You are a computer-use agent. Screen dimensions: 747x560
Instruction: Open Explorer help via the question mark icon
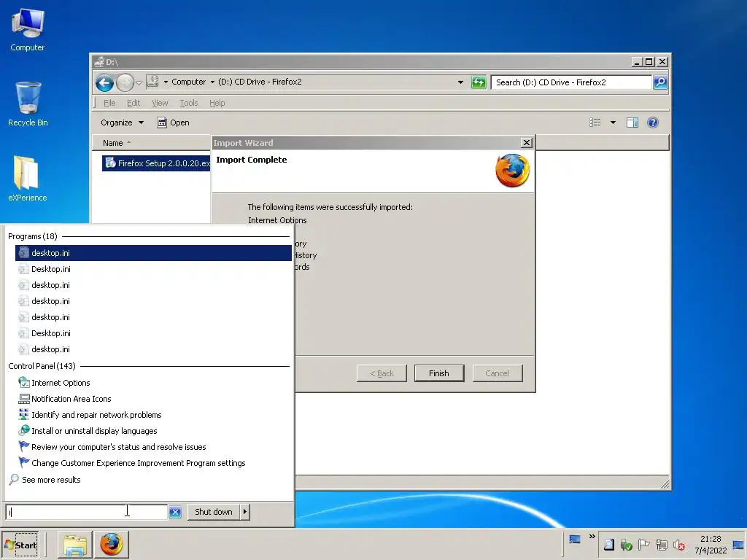(x=653, y=122)
